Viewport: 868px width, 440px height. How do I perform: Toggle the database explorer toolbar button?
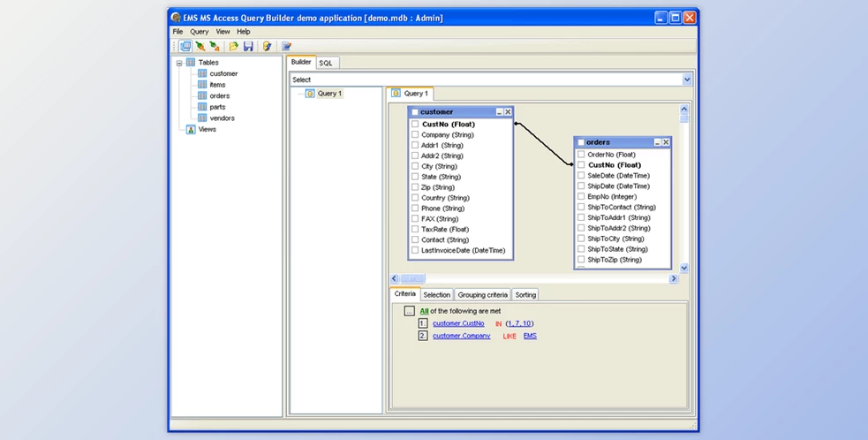click(185, 47)
